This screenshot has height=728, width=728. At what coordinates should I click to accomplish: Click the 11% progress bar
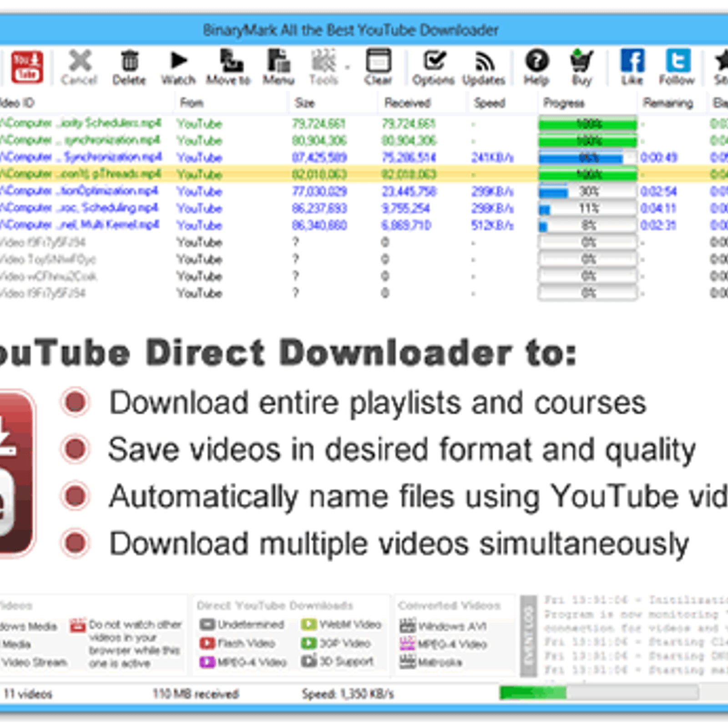[588, 208]
